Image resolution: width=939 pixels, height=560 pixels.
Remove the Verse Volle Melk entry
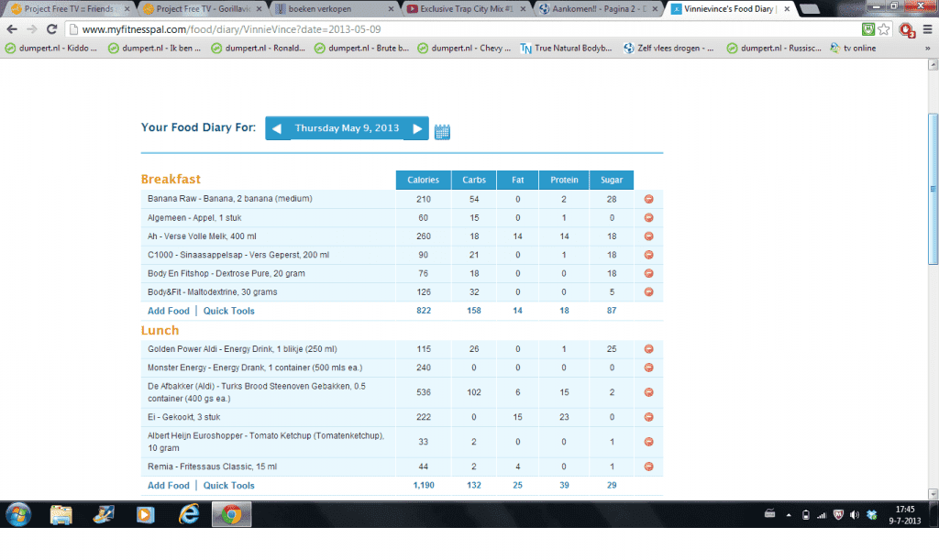pyautogui.click(x=648, y=236)
